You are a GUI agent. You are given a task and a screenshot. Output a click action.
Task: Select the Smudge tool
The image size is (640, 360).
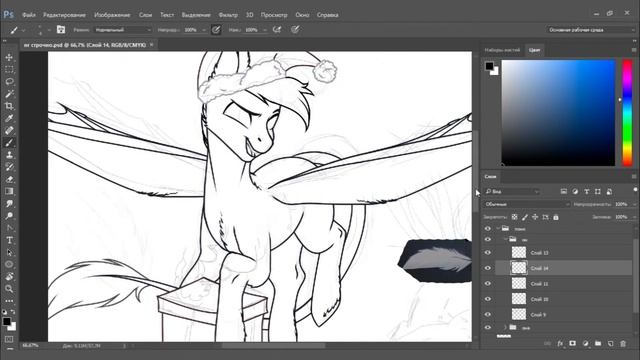pyautogui.click(x=9, y=203)
